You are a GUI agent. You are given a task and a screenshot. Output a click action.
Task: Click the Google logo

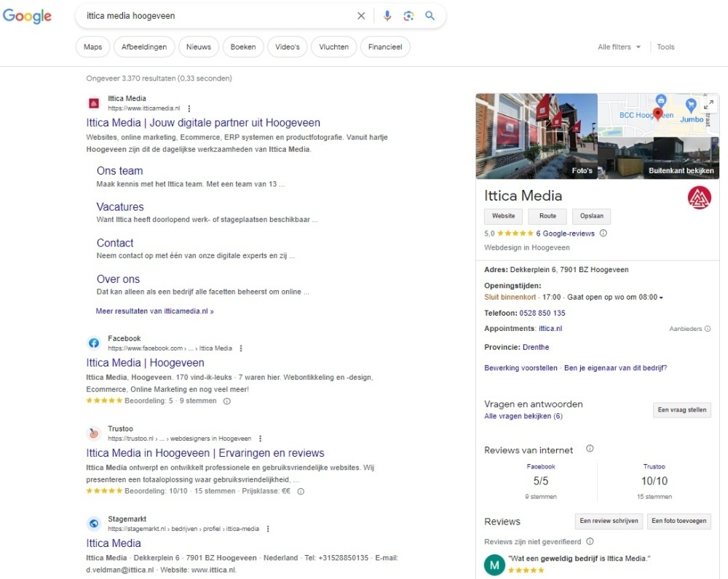(x=27, y=16)
